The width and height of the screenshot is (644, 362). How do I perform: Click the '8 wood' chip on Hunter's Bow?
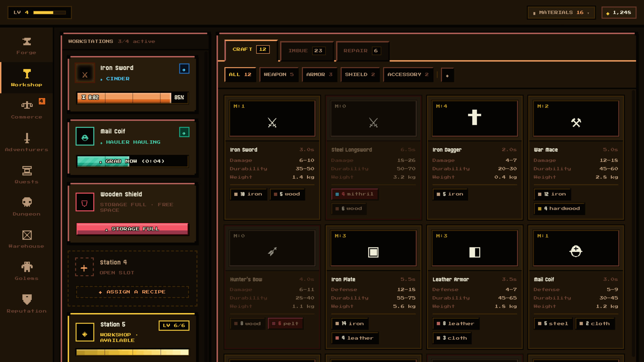248,324
